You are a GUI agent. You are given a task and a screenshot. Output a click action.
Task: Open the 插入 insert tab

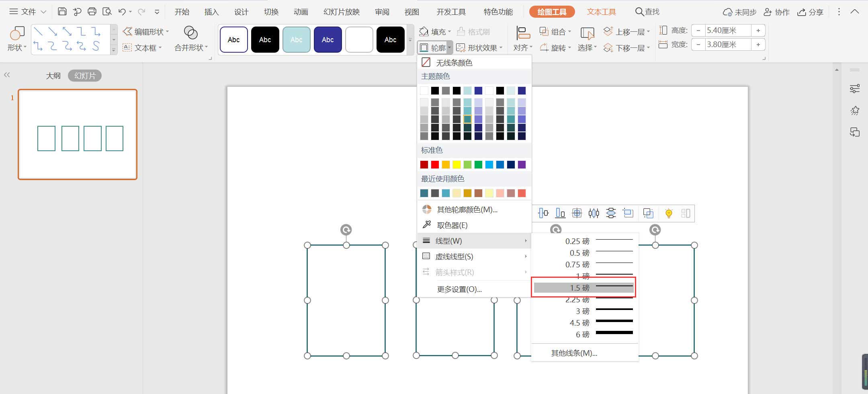coord(211,12)
